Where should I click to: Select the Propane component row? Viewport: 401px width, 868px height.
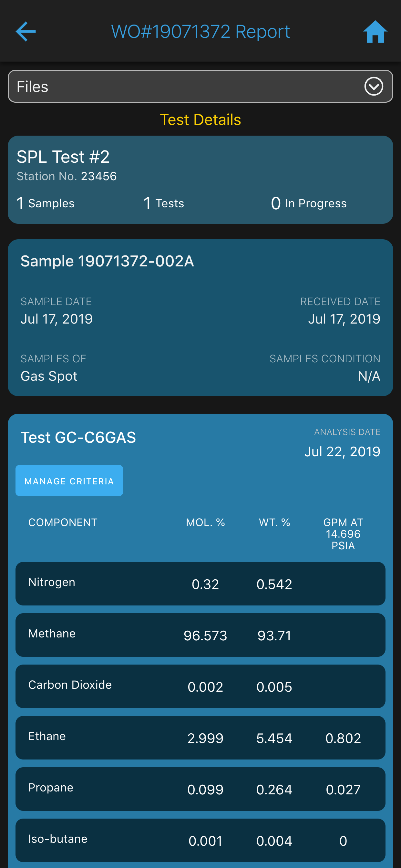pos(200,789)
